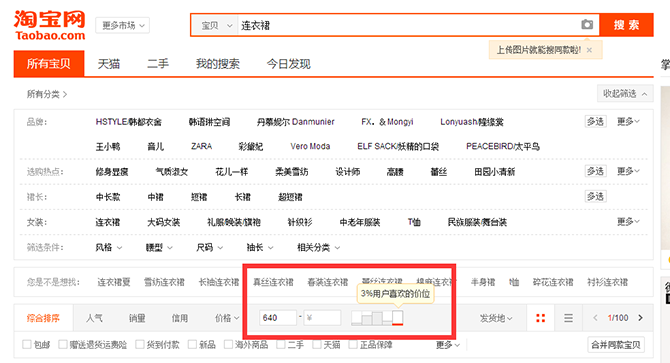
Task: Open the 袖长 filter dropdown
Action: [260, 247]
